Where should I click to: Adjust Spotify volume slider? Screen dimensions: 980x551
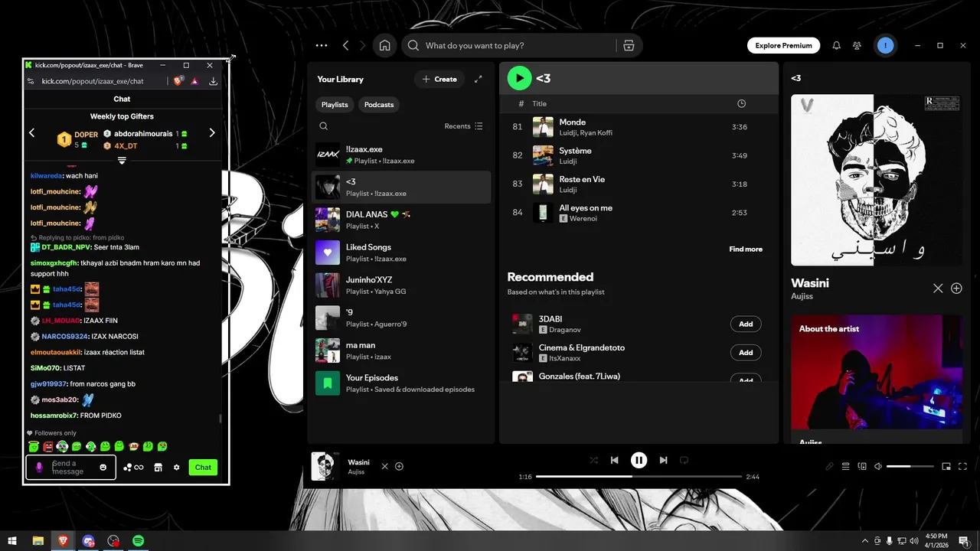(x=910, y=466)
